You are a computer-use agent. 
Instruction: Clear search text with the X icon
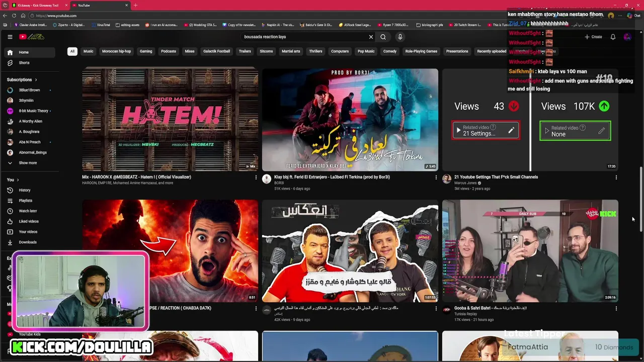[371, 37]
